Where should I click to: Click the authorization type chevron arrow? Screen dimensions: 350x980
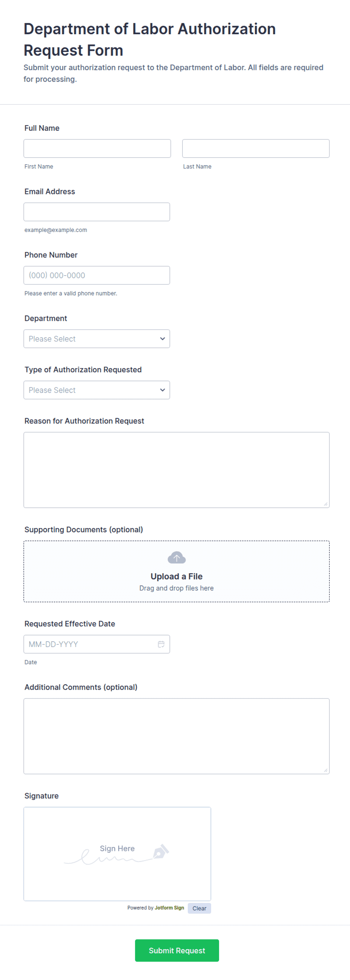tap(163, 390)
